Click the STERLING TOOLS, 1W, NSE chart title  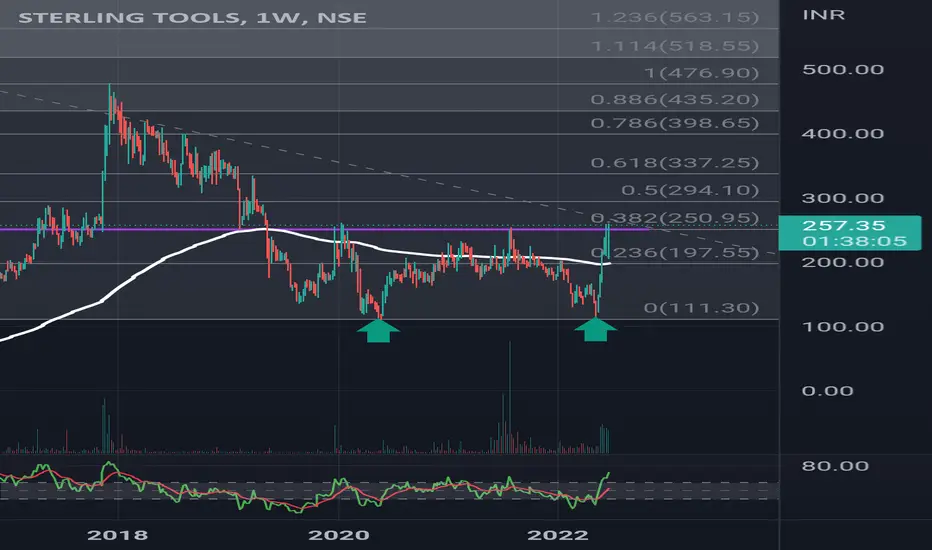(x=192, y=17)
